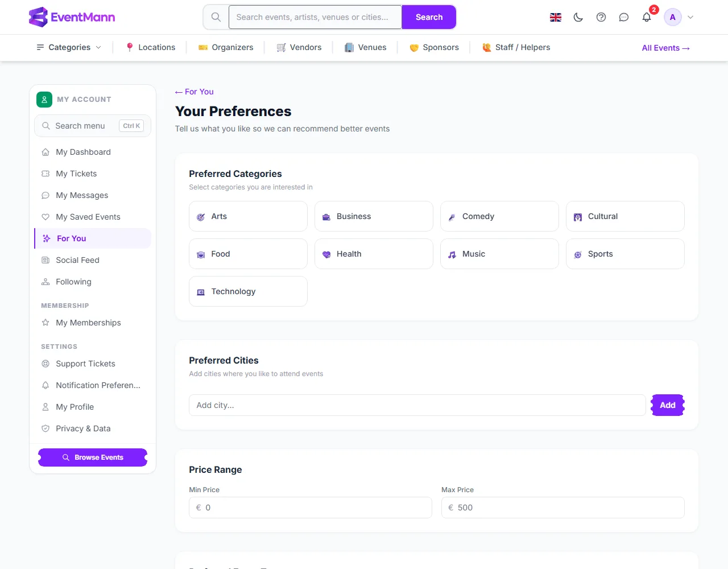
Task: Open Following in the sidebar
Action: click(x=93, y=282)
